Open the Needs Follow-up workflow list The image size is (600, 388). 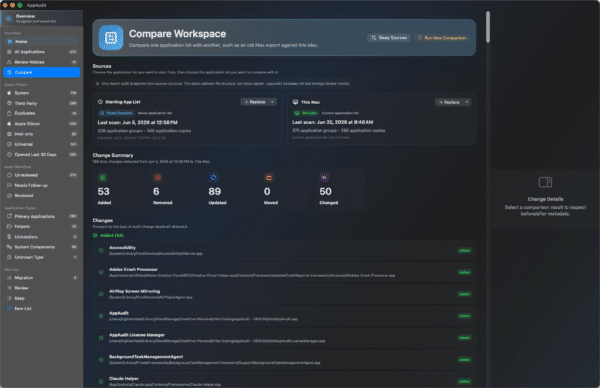click(41, 185)
